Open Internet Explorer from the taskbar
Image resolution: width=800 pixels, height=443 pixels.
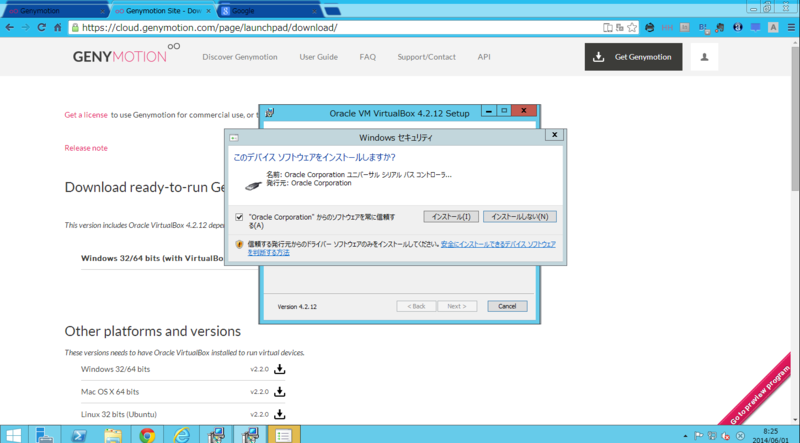point(182,435)
